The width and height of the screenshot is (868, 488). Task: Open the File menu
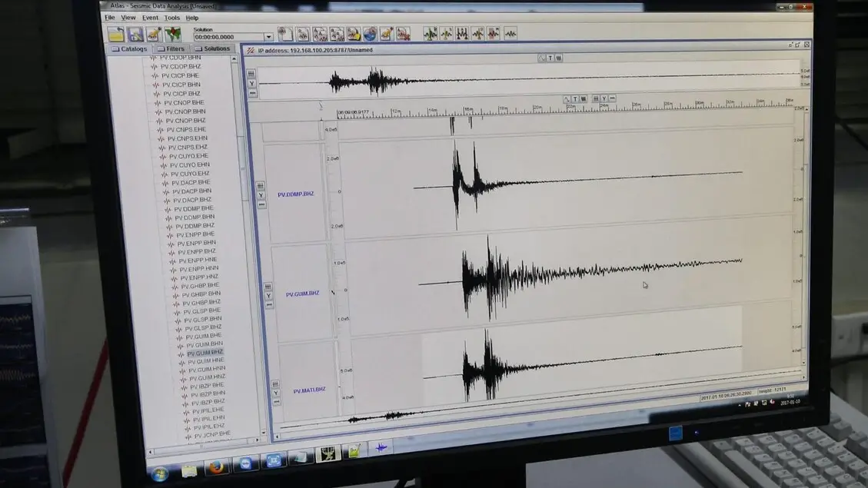coord(110,18)
